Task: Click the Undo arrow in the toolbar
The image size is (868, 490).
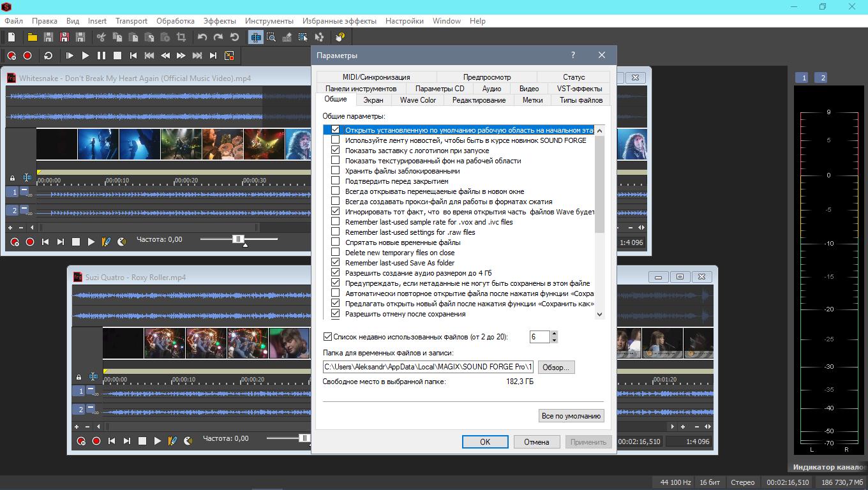Action: pos(202,38)
